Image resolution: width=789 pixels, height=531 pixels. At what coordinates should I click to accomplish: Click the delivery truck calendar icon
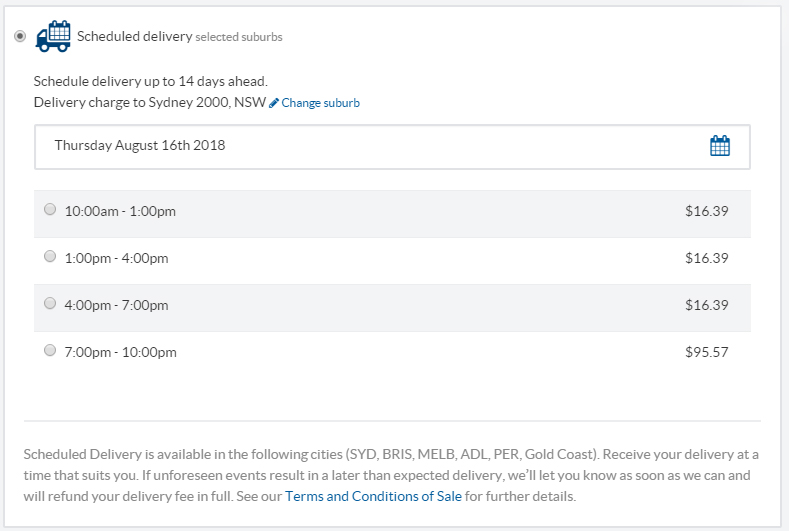53,36
